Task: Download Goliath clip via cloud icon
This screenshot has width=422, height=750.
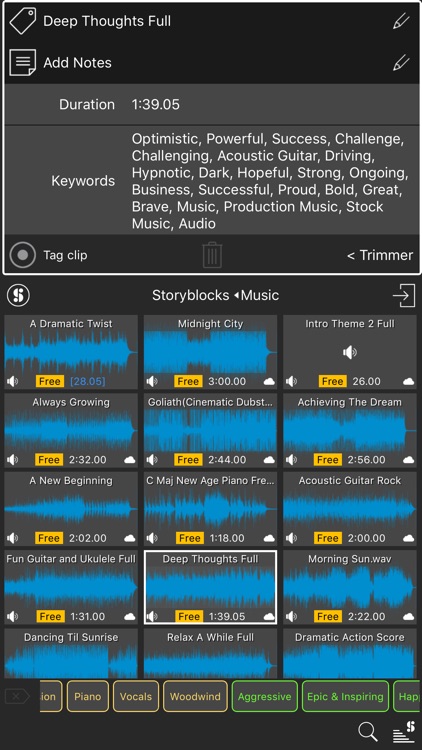Action: [x=269, y=460]
